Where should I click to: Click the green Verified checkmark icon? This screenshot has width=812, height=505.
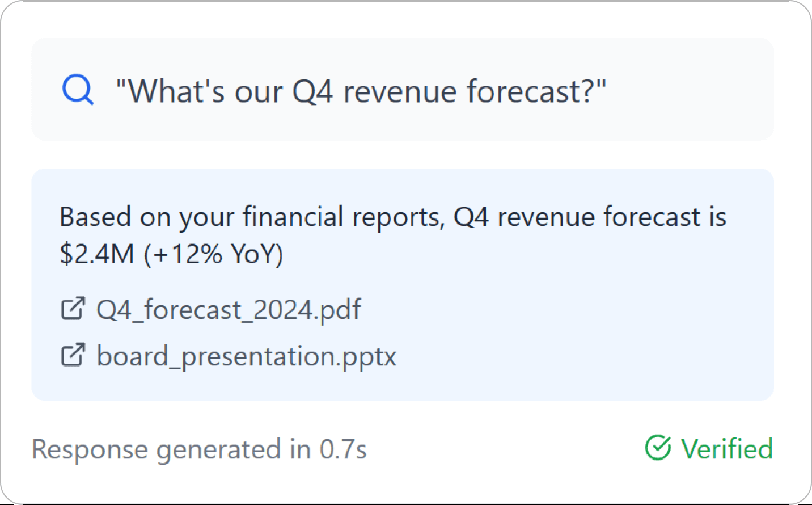658,448
